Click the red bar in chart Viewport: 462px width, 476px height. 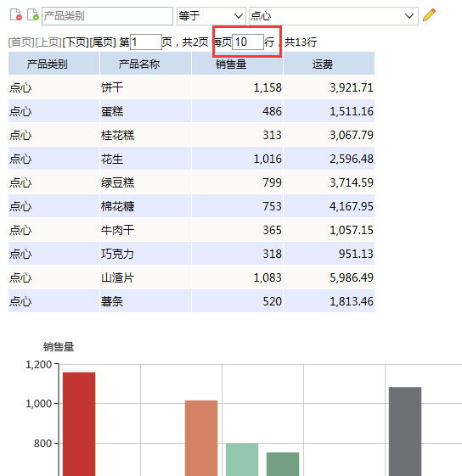(x=79, y=424)
